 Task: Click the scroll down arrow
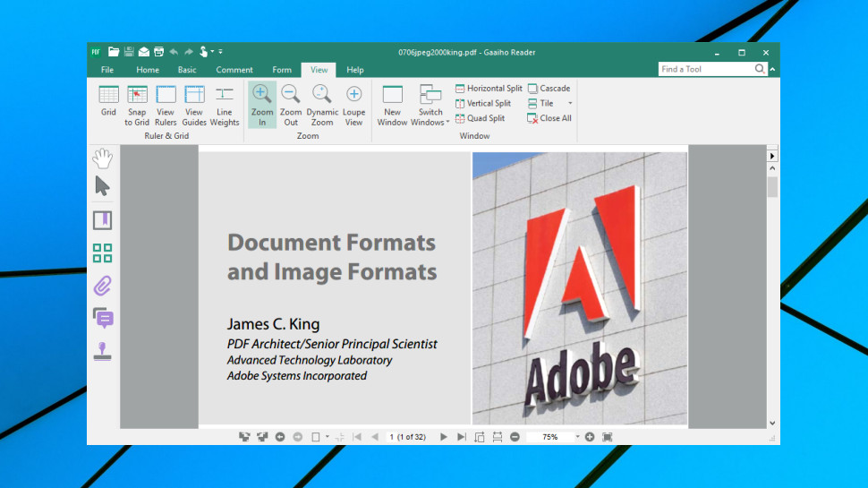click(772, 424)
